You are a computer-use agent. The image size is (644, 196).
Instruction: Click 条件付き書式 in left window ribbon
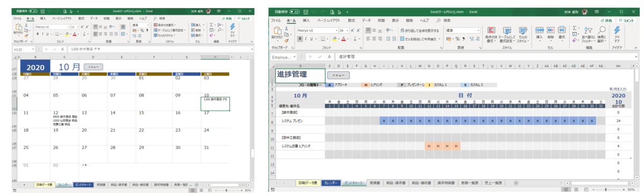[164, 25]
